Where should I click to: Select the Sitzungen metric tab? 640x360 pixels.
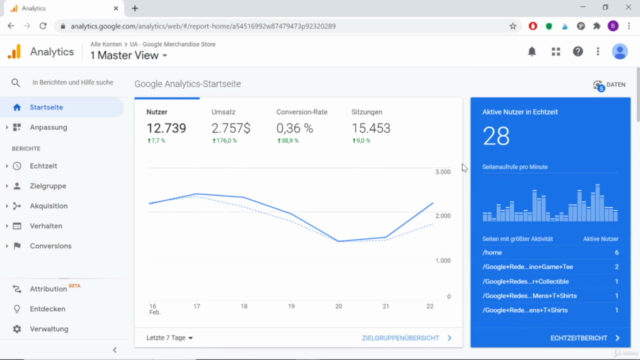(371, 126)
